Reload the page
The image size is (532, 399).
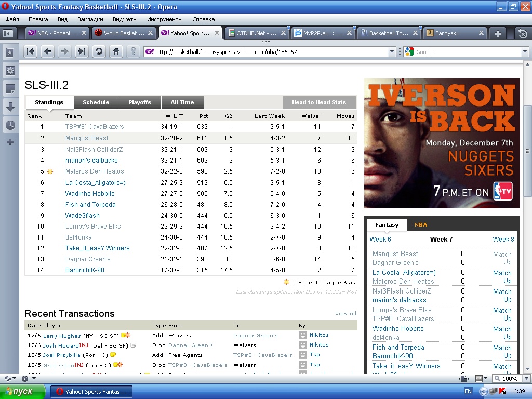coord(99,51)
